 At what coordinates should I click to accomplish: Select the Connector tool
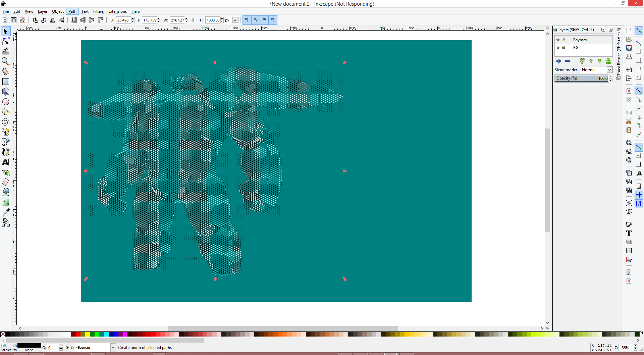coord(6,222)
